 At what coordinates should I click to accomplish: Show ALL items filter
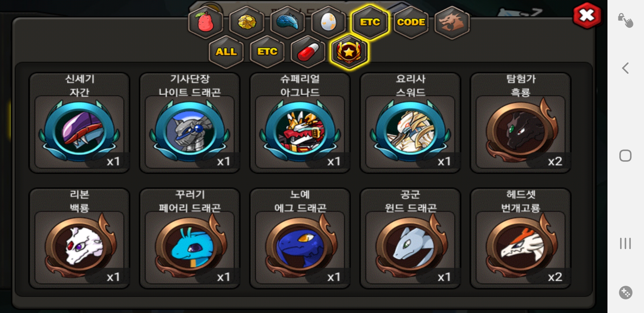click(x=226, y=52)
